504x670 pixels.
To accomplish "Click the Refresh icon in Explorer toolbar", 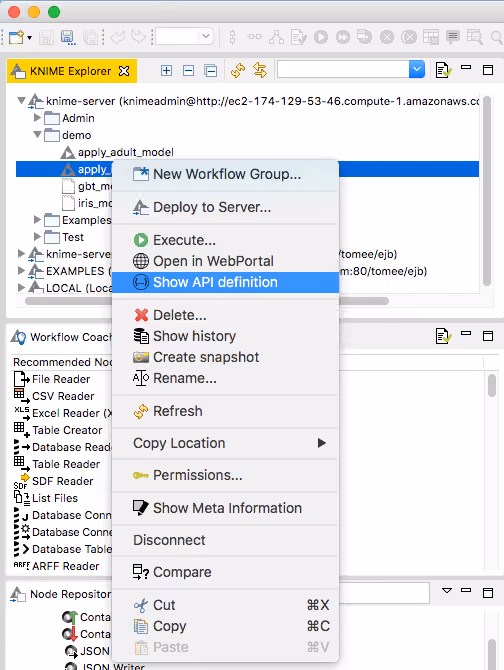I will click(x=238, y=71).
